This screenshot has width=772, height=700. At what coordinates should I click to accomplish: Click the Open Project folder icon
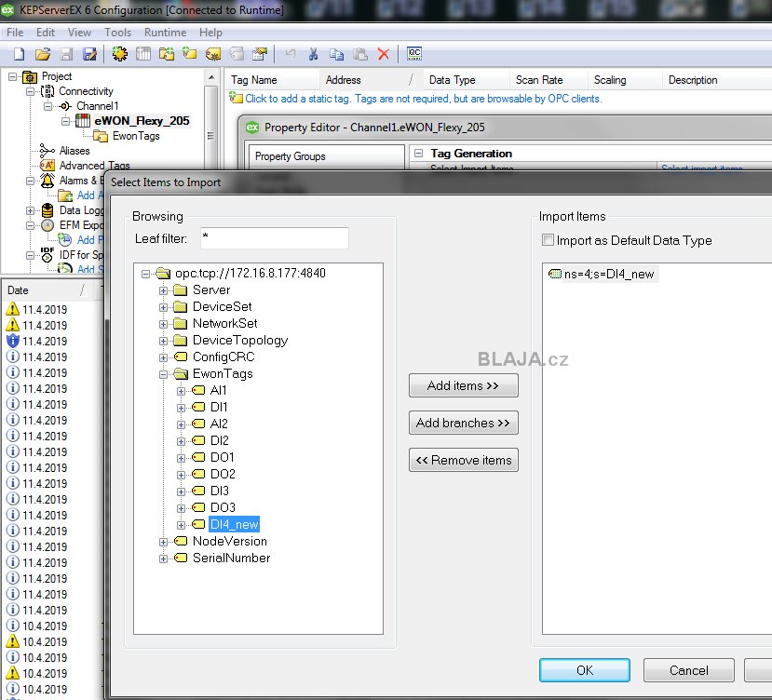coord(43,54)
